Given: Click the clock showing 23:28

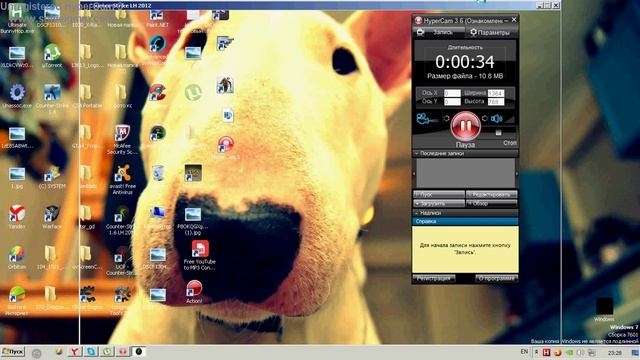Looking at the screenshot, I should (615, 353).
